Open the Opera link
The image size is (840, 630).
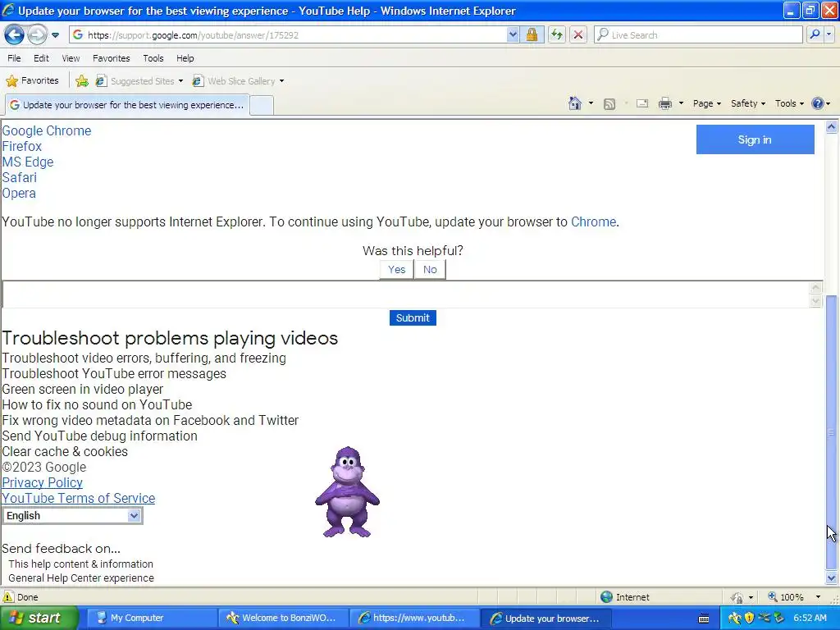19,193
